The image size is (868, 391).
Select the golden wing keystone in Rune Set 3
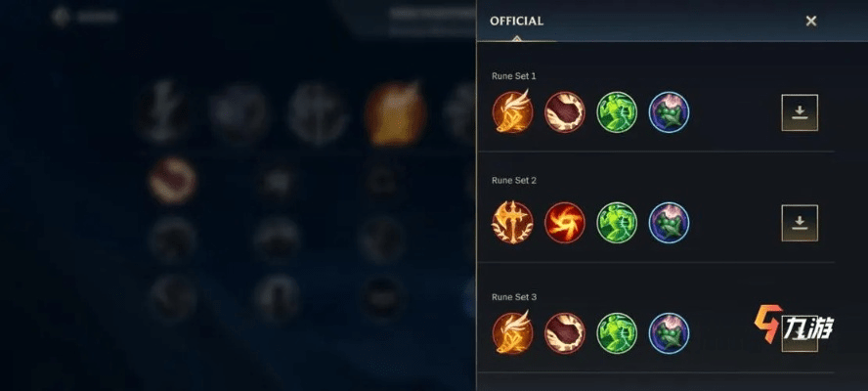tap(512, 333)
